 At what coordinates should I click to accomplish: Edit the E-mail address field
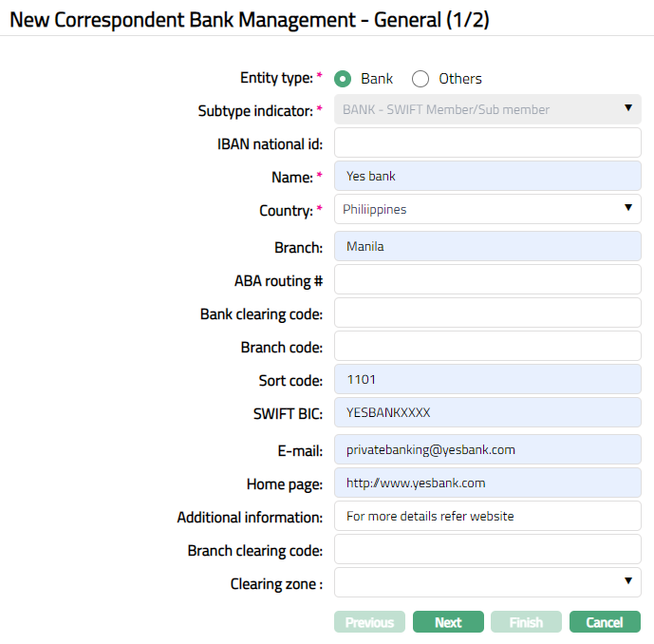click(x=488, y=449)
